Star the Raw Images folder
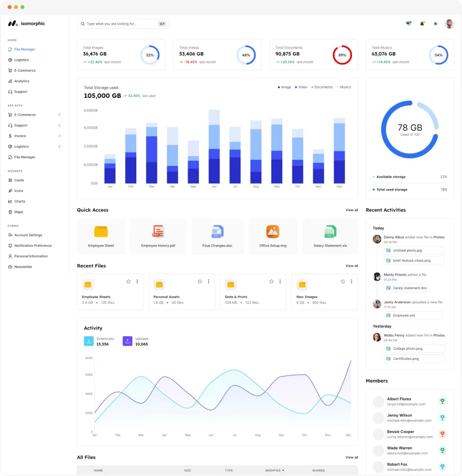Screen dimensions: 462x476 point(343,281)
